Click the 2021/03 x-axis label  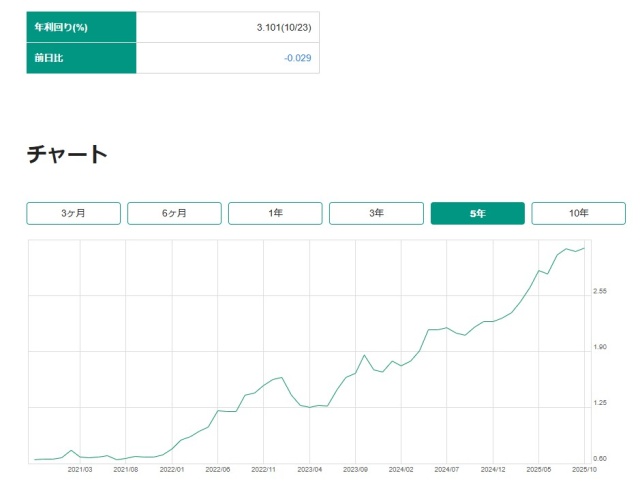80,468
